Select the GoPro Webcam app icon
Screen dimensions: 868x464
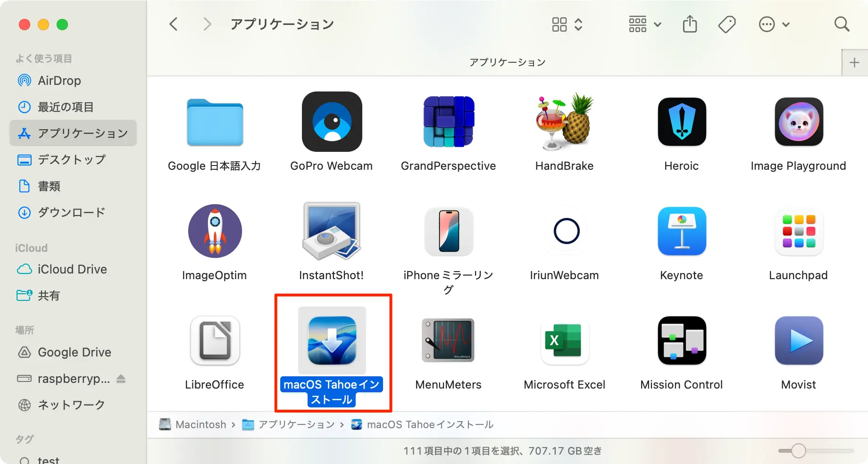332,122
